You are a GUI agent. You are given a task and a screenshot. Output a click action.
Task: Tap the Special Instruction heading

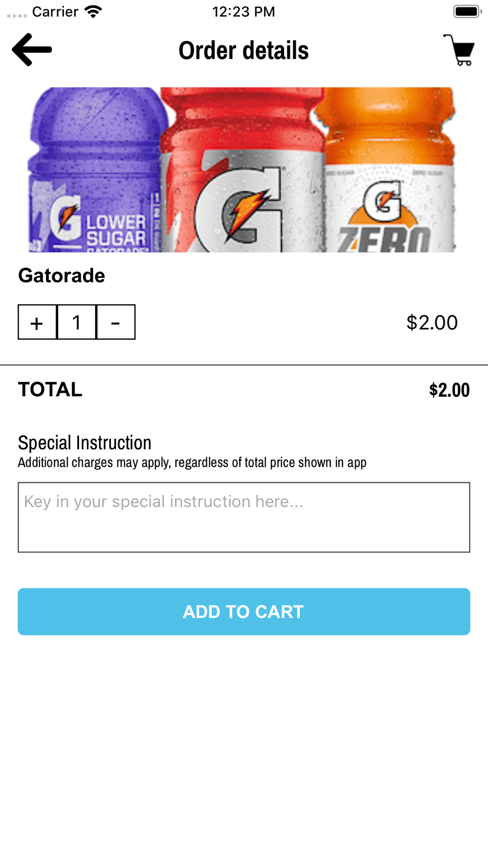point(84,443)
